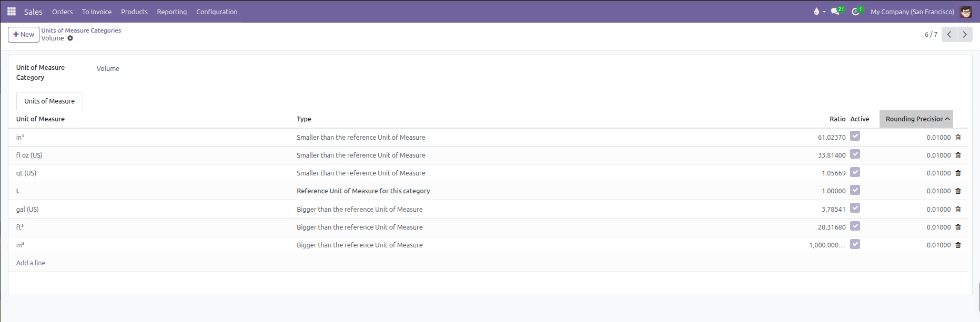
Task: Go to the previous record arrow
Action: pyautogui.click(x=949, y=35)
